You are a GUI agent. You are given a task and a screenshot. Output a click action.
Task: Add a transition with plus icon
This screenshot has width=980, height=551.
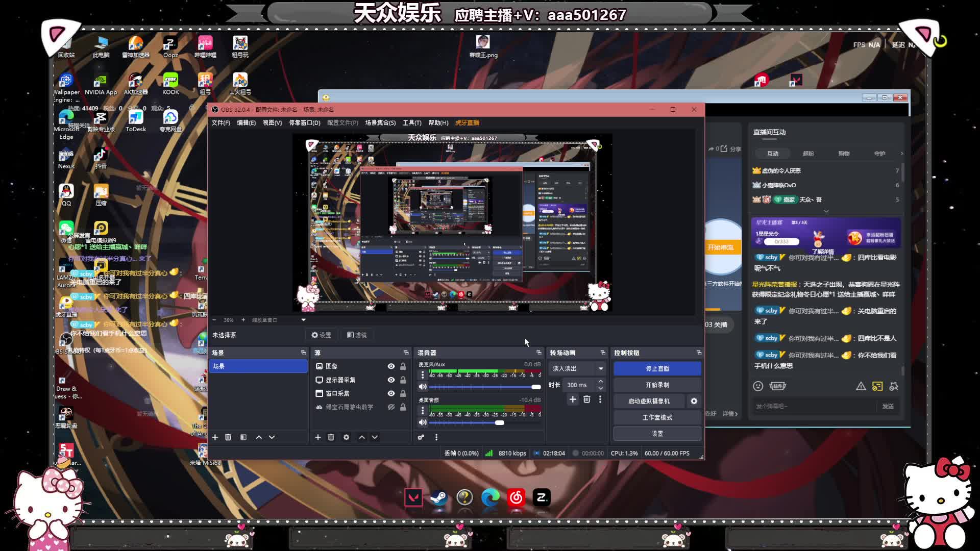pos(573,399)
